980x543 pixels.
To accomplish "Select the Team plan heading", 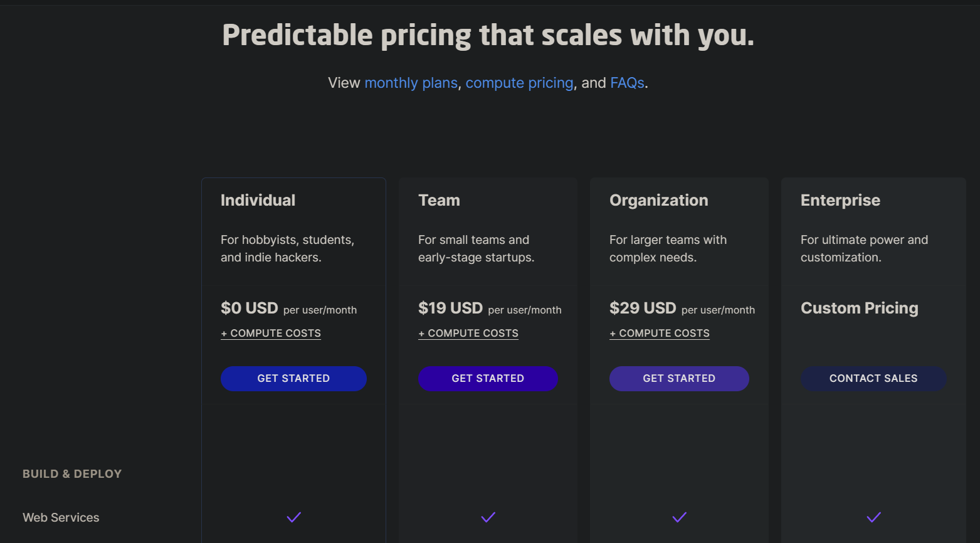I will coord(439,200).
